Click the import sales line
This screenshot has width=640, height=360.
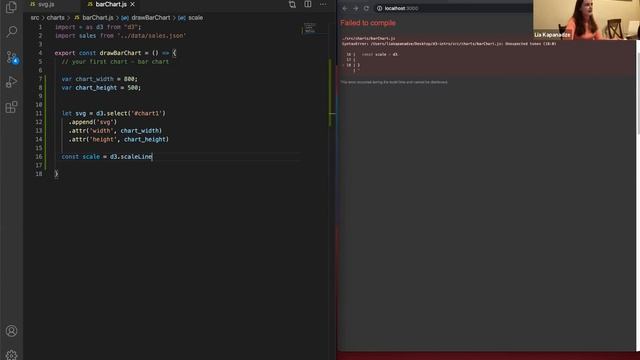pyautogui.click(x=120, y=36)
